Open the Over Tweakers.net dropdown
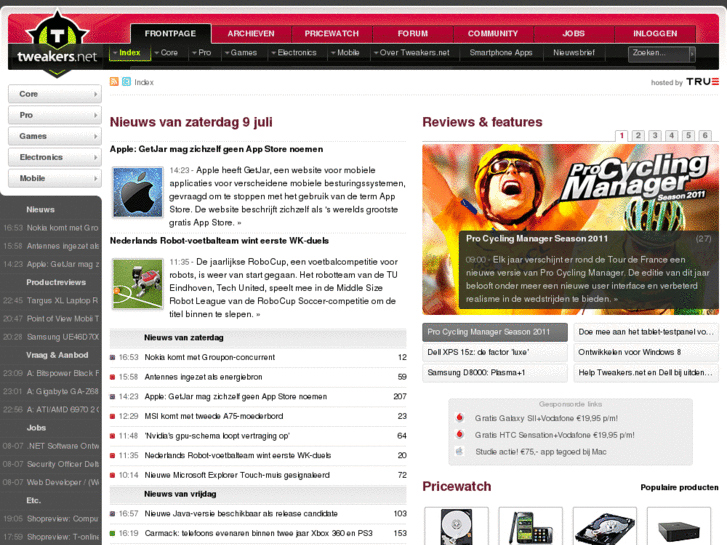The width and height of the screenshot is (727, 545). 412,52
